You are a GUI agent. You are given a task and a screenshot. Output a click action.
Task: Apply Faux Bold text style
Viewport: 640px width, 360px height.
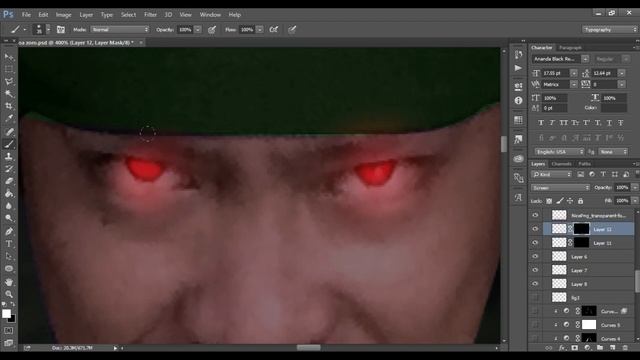[x=541, y=122]
